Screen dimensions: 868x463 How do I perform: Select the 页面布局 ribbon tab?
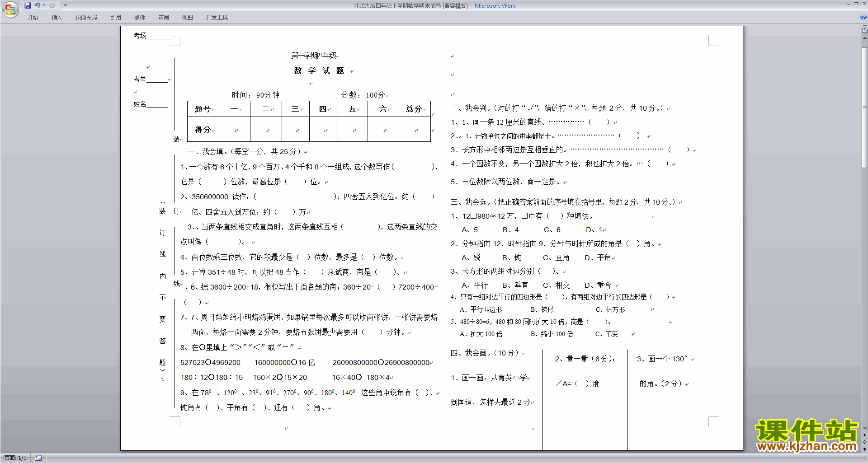point(86,18)
